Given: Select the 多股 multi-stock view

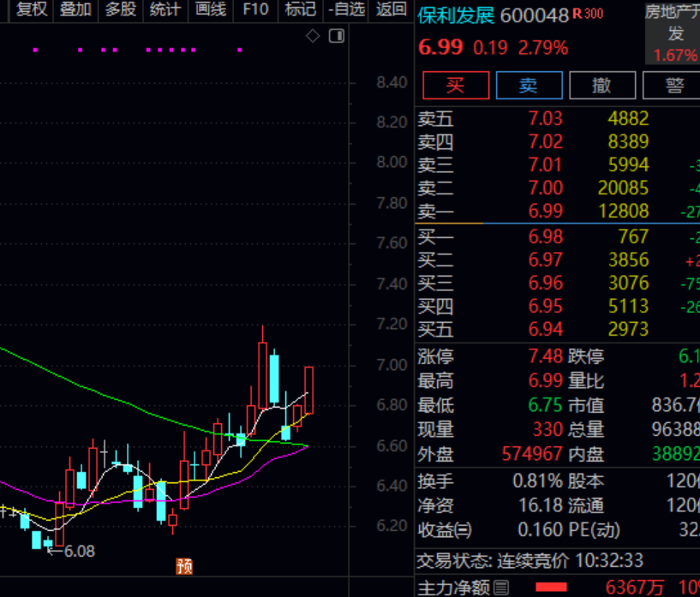Looking at the screenshot, I should pos(121,9).
